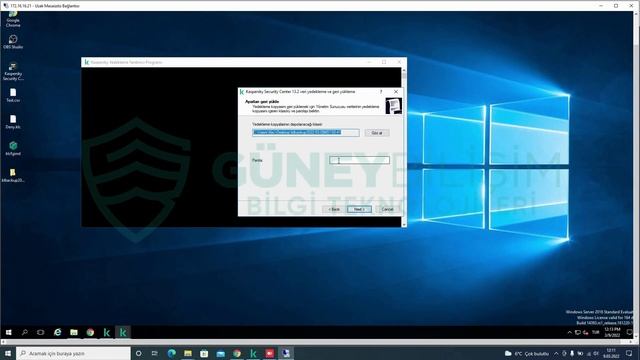Open local Task View button

[155, 353]
